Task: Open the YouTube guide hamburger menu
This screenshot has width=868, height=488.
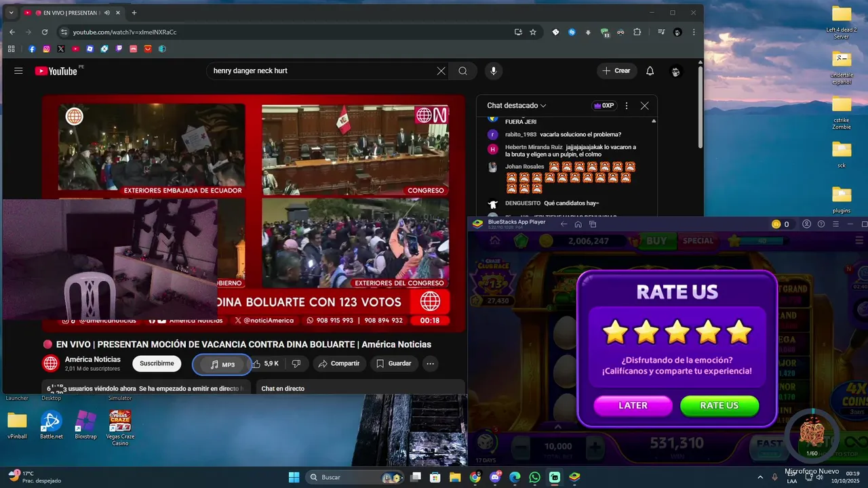Action: coord(18,70)
